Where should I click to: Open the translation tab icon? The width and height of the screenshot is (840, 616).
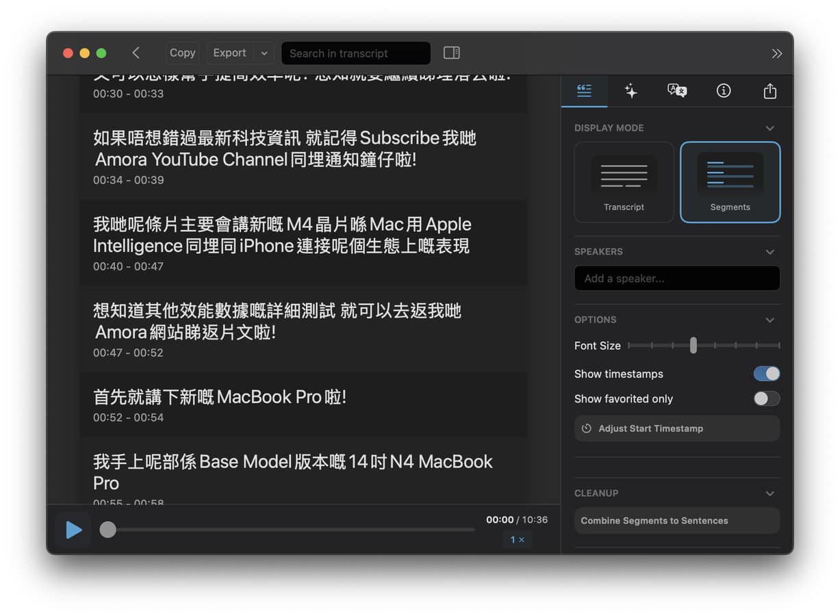(x=676, y=91)
